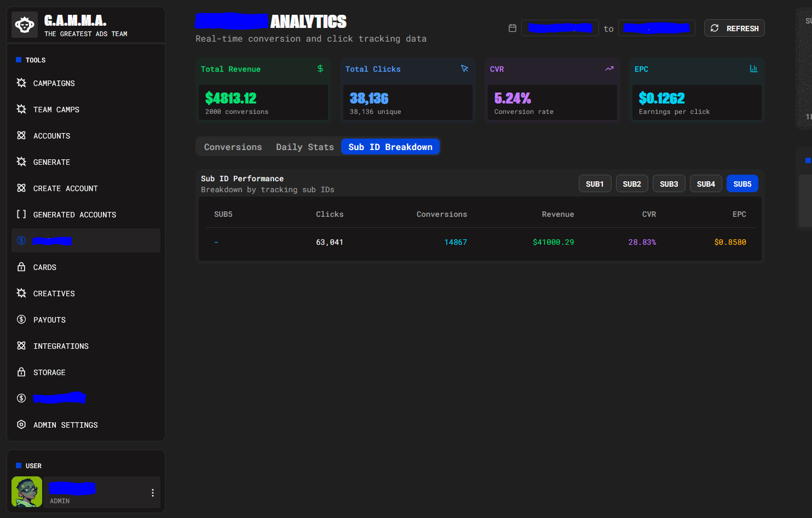Image resolution: width=812 pixels, height=518 pixels.
Task: Open the end date input field
Action: click(656, 28)
